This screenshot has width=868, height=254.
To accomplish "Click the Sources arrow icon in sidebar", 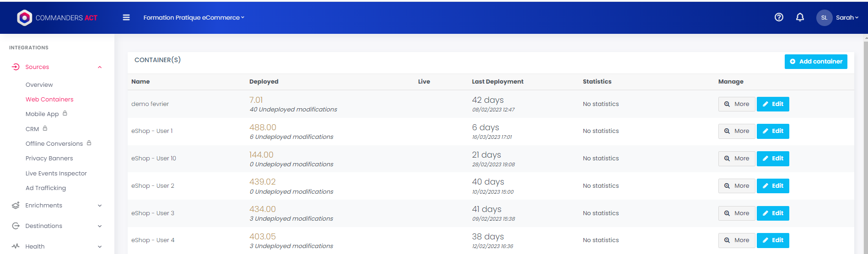I will (16, 67).
